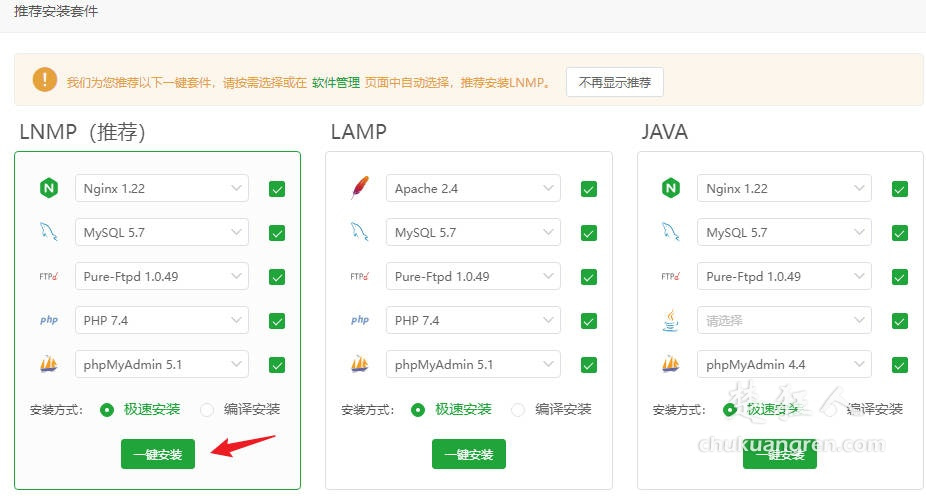926x499 pixels.
Task: Open the 软件管理 link in the notice
Action: (x=335, y=83)
